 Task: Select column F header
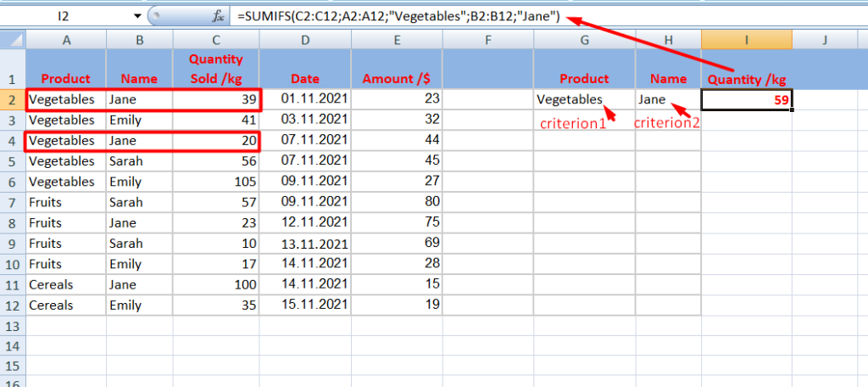[x=488, y=40]
